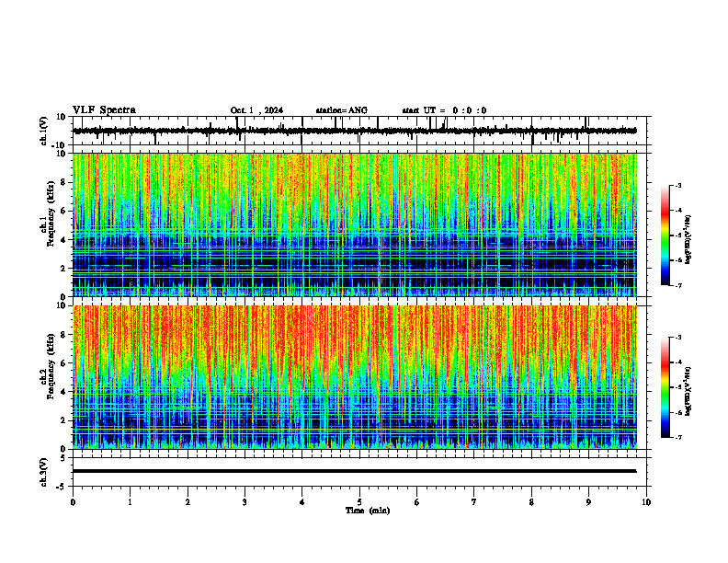The width and height of the screenshot is (728, 563).
Task: Click the "ch.1 Frequency (kHz)" axis label
Action: [x=47, y=213]
